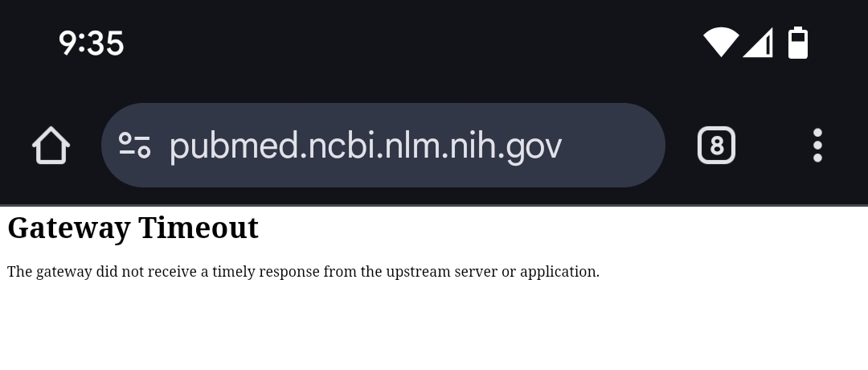Open the tab switcher showing 8
The image size is (868, 370).
pos(716,146)
